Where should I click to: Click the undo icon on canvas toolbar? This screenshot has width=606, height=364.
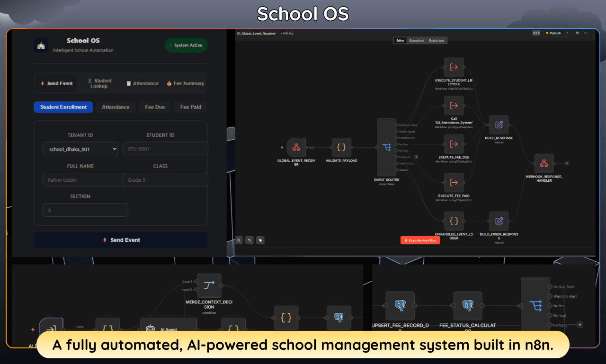coord(250,240)
